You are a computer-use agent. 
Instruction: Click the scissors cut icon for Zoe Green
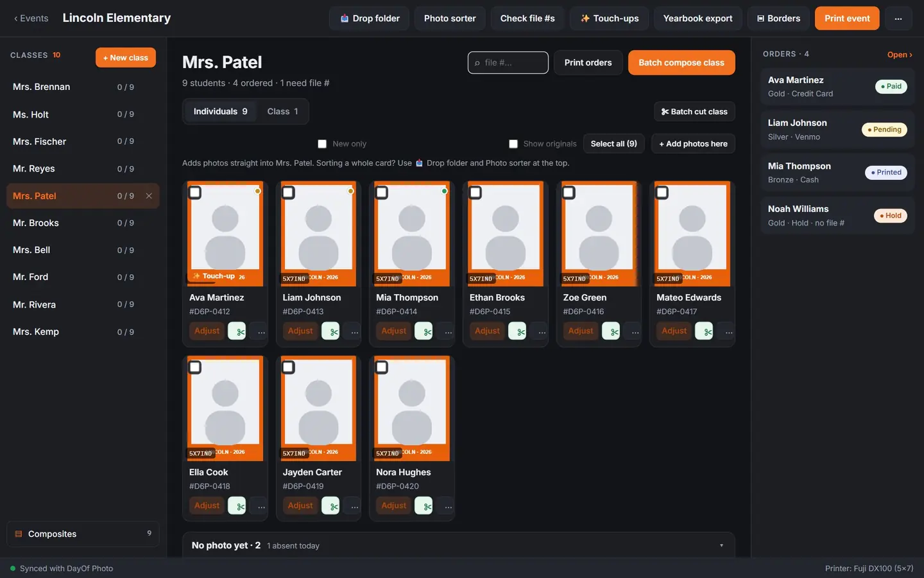click(x=612, y=331)
